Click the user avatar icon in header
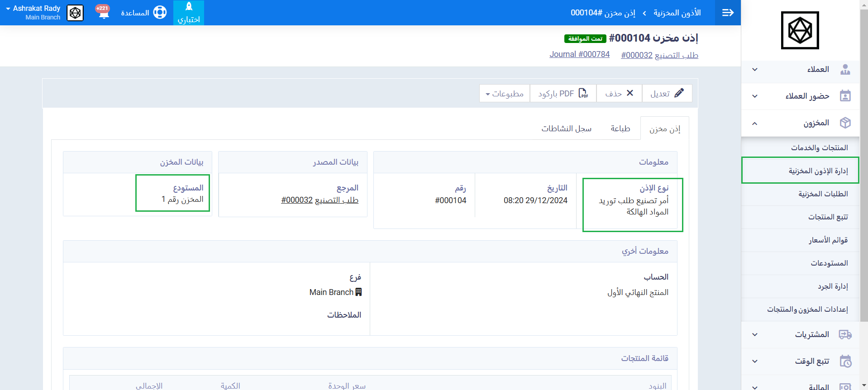This screenshot has width=868, height=390. (75, 13)
